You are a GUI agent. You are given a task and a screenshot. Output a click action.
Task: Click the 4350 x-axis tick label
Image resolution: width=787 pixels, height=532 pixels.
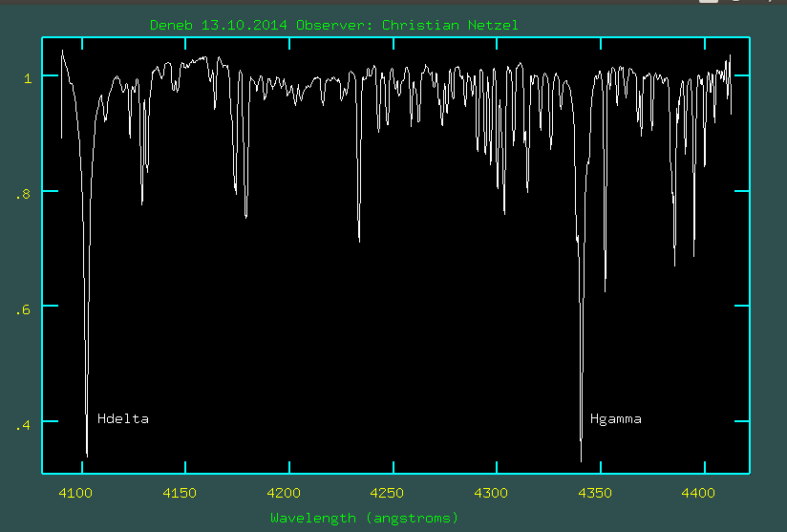pyautogui.click(x=595, y=493)
